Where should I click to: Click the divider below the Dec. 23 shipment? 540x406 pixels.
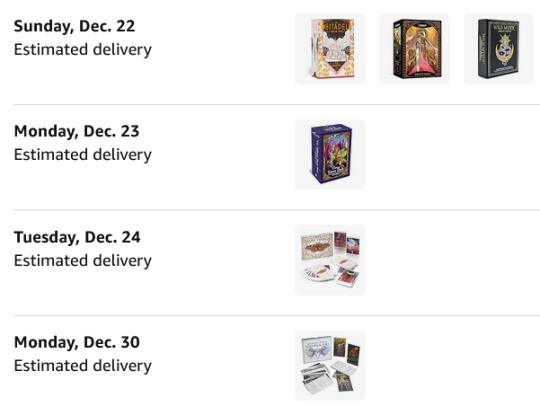pyautogui.click(x=277, y=209)
